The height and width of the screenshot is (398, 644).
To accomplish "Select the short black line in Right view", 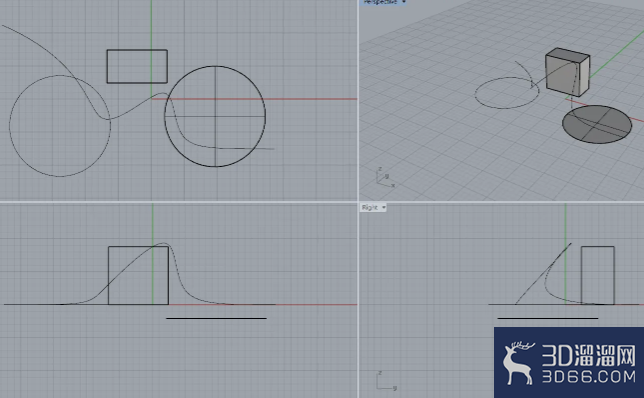I will pos(547,318).
